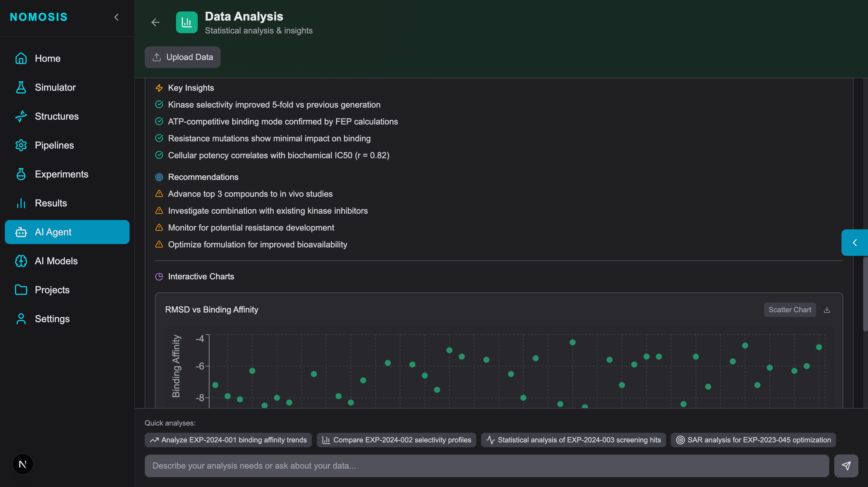868x487 pixels.
Task: Click the Results bar-chart icon
Action: pyautogui.click(x=21, y=203)
